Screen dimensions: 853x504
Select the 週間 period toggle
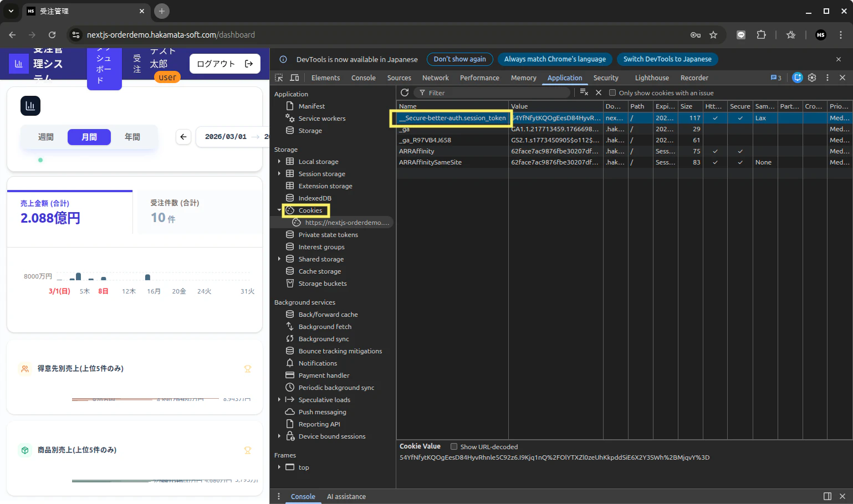pyautogui.click(x=46, y=137)
